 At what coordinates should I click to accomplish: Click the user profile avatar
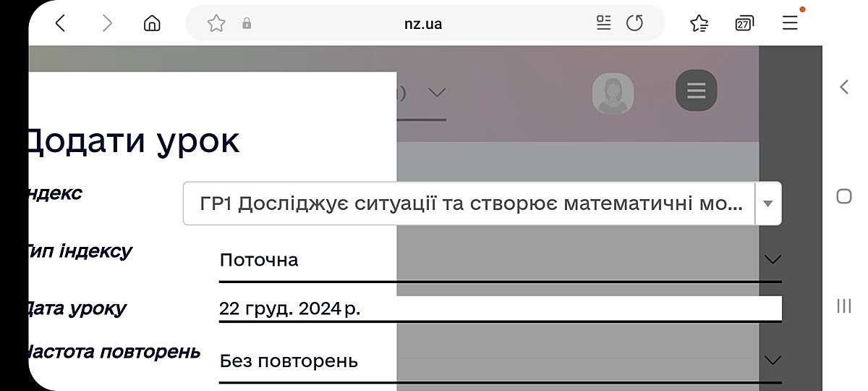613,93
